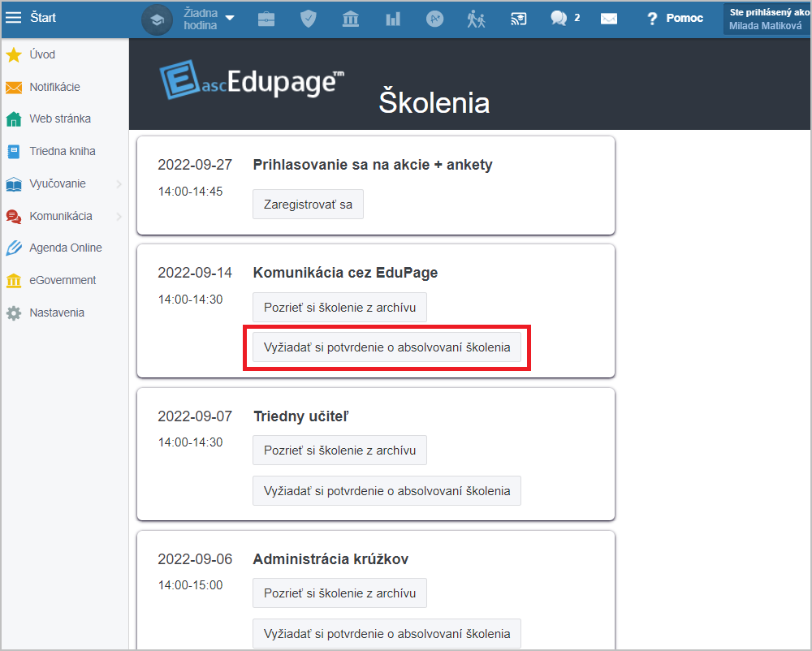Click the eGovernment building icon
The width and height of the screenshot is (812, 651).
[x=14, y=281]
